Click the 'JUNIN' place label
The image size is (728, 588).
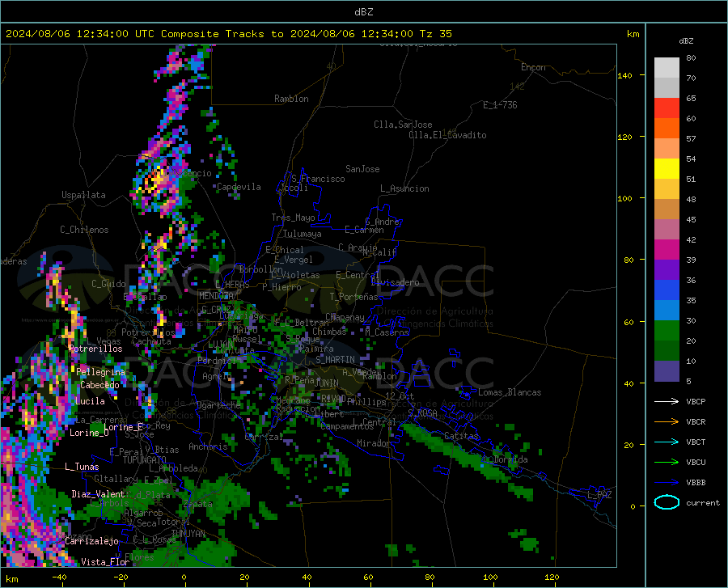coord(327,383)
